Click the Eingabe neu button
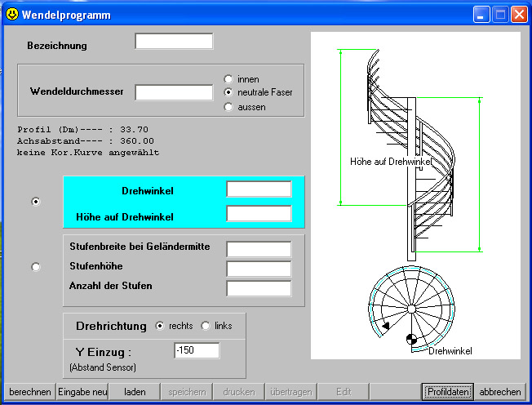 point(82,392)
